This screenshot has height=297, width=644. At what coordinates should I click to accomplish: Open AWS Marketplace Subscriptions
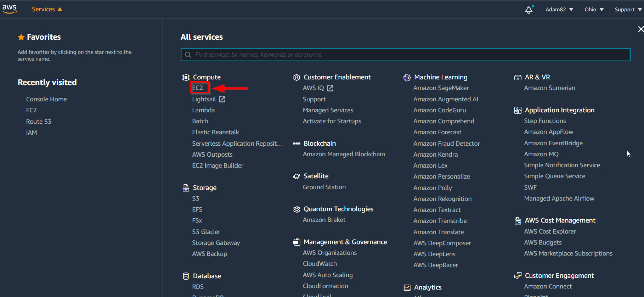coord(568,253)
